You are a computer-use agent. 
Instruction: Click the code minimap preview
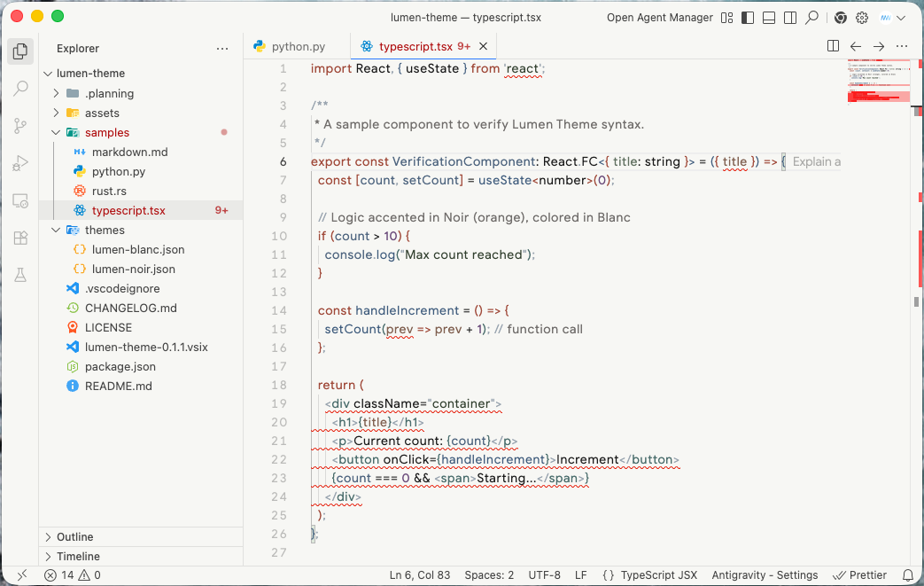click(x=879, y=81)
